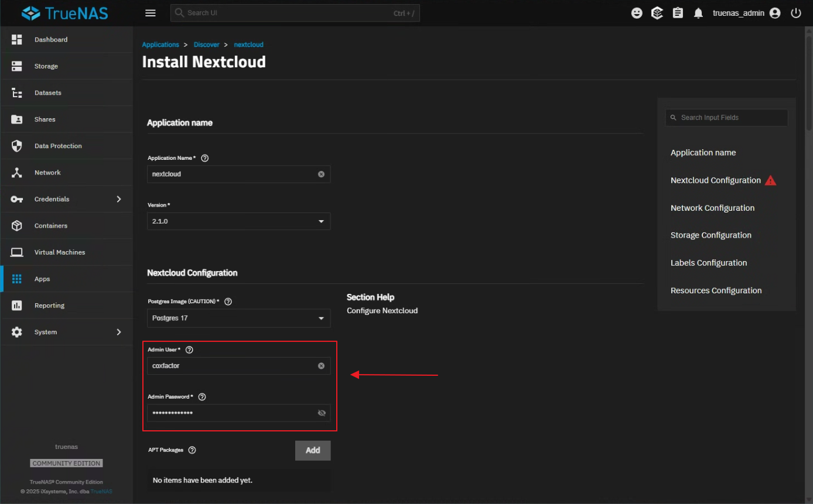Jump to Network Configuration section
The height and width of the screenshot is (504, 813).
(712, 208)
